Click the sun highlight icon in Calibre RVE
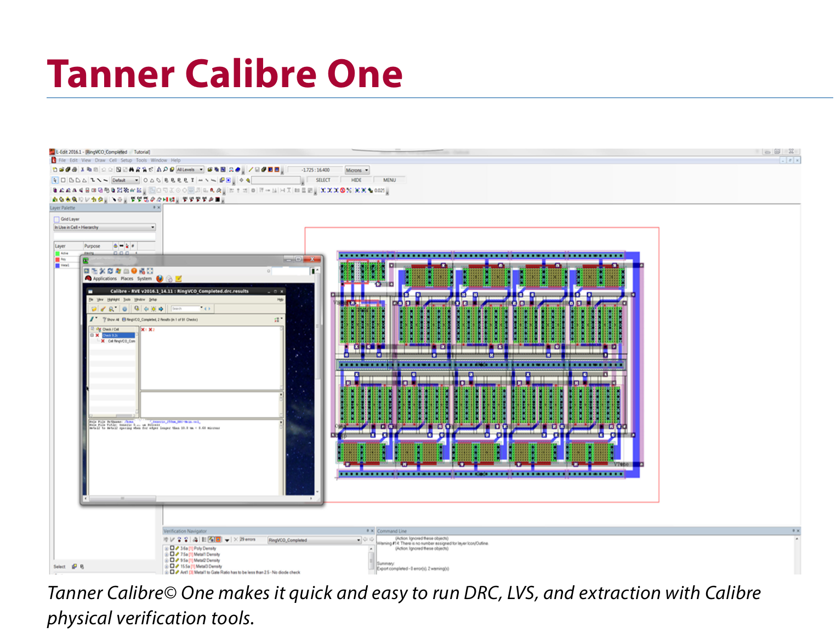 (x=153, y=309)
